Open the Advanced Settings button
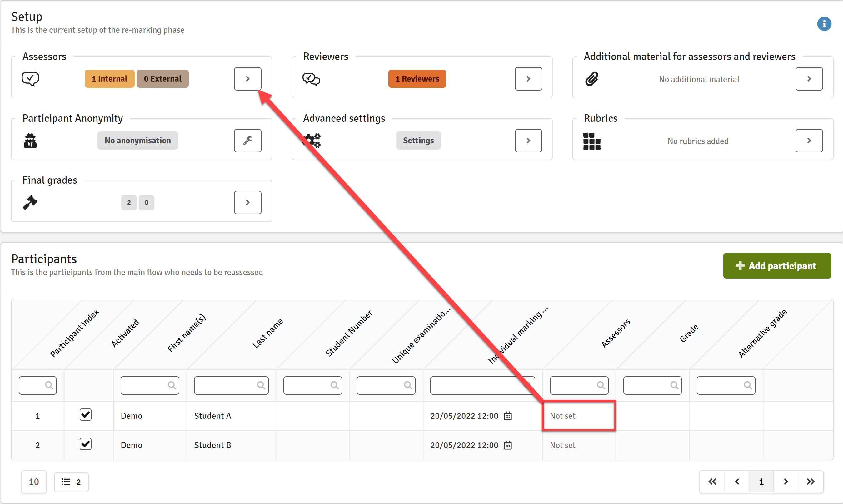843x504 pixels. pos(418,140)
